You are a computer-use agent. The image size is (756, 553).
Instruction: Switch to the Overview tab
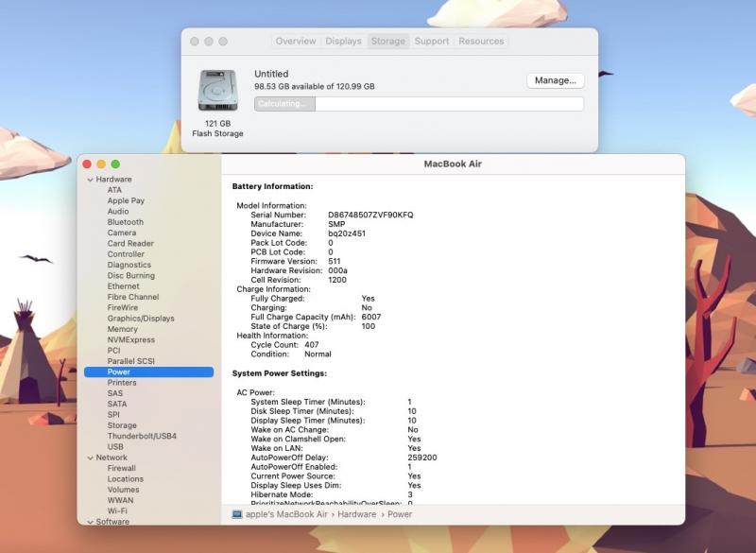tap(295, 42)
